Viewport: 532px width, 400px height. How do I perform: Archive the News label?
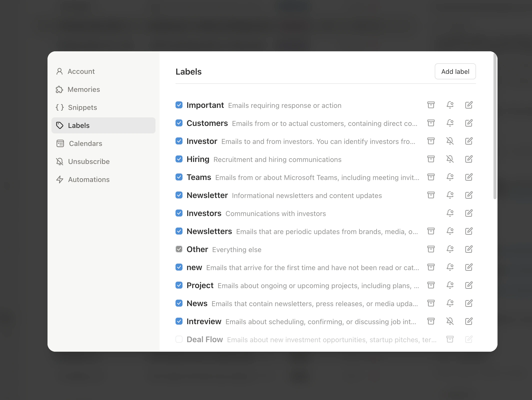tap(431, 303)
